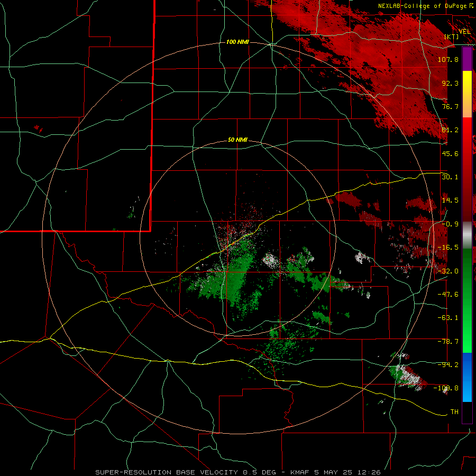Click the [KT] units label
This screenshot has width=476, height=476.
pyautogui.click(x=452, y=36)
